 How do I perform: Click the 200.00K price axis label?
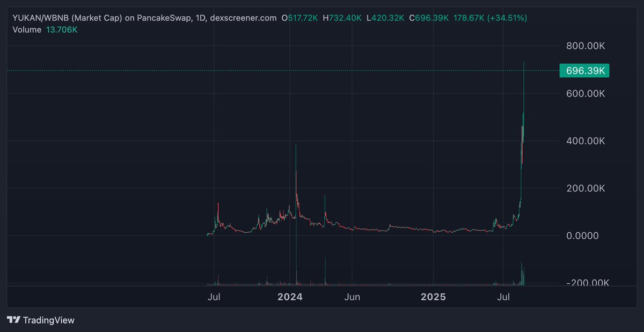586,188
